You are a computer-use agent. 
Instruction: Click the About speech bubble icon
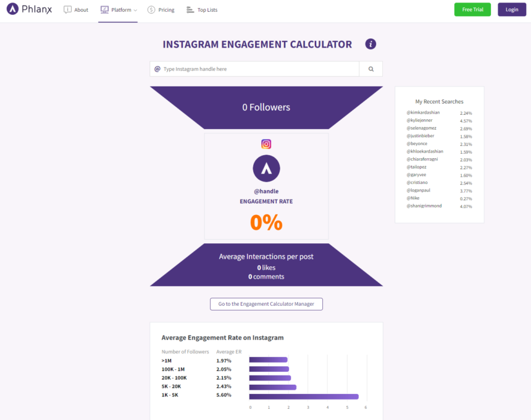click(x=68, y=10)
